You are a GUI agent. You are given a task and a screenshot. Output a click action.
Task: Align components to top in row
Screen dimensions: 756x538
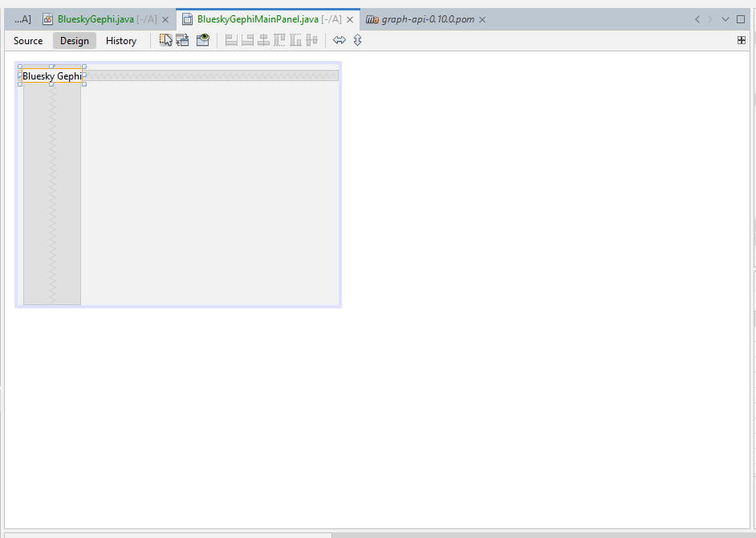coord(279,40)
